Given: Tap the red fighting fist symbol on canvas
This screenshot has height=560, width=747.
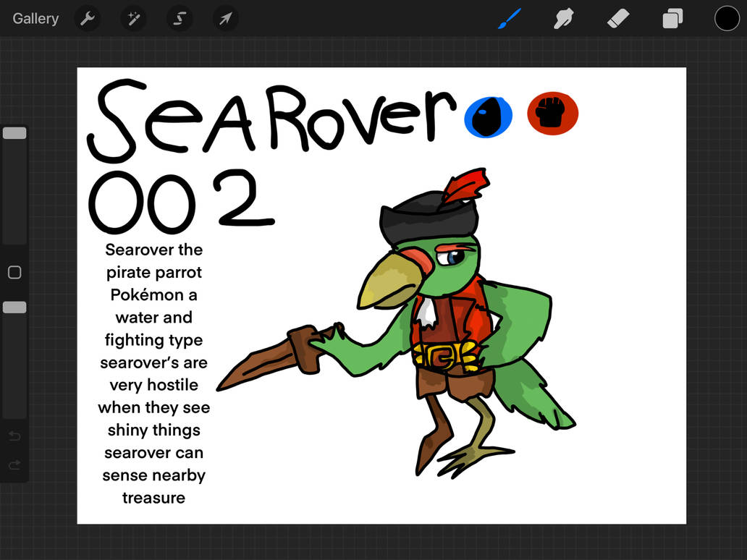Looking at the screenshot, I should click(552, 114).
